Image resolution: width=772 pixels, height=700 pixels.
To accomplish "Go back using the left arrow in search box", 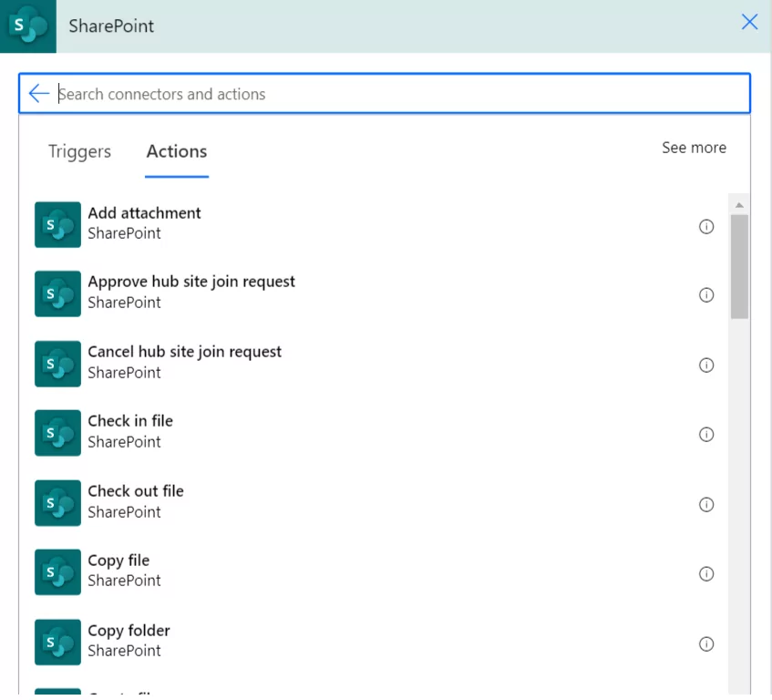I will [x=39, y=93].
